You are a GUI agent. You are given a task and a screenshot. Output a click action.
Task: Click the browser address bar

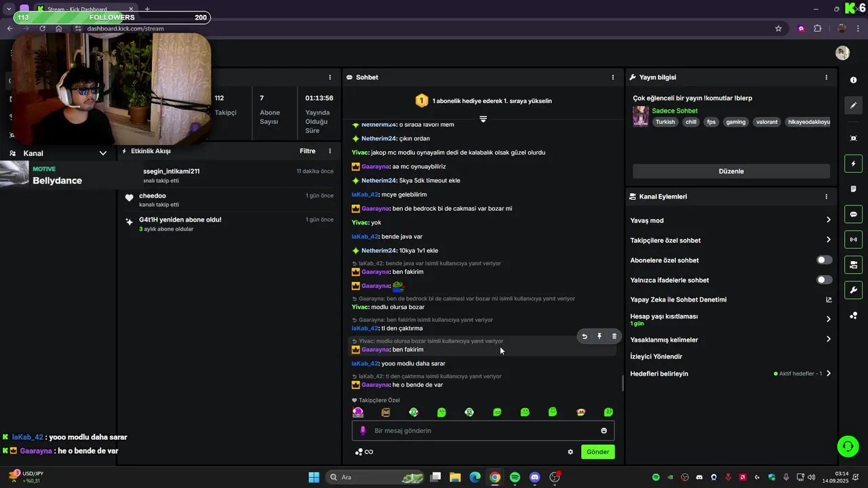420,28
